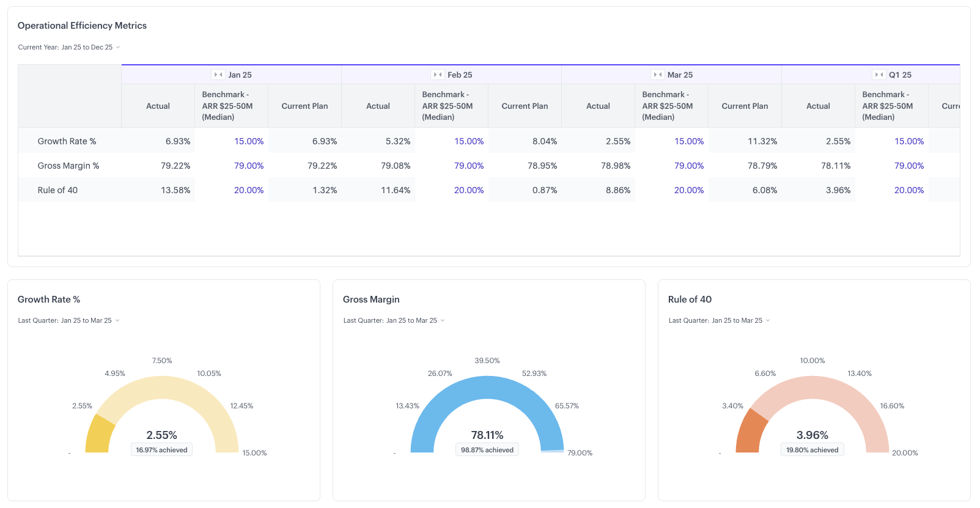Select the Rule of 40 table row label
The width and height of the screenshot is (980, 508).
point(57,190)
